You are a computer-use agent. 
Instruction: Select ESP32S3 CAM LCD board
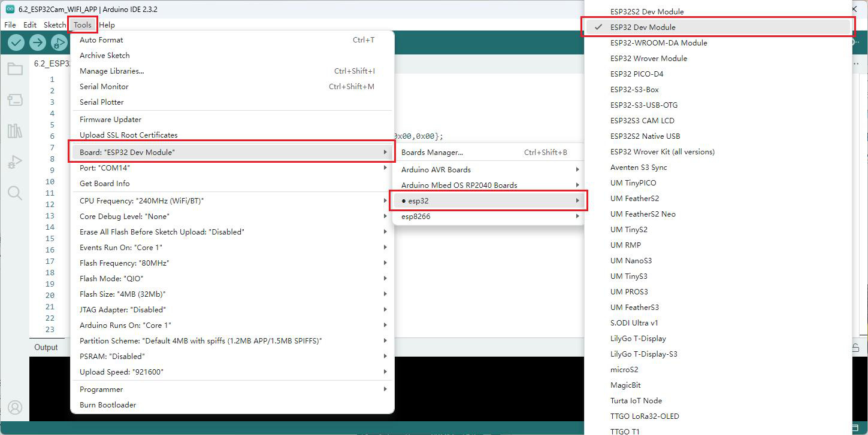[x=718, y=121]
